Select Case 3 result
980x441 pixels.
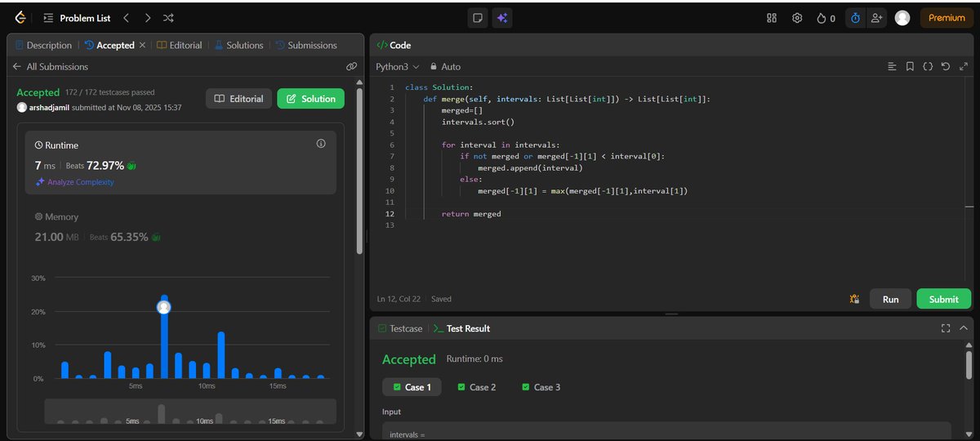541,387
